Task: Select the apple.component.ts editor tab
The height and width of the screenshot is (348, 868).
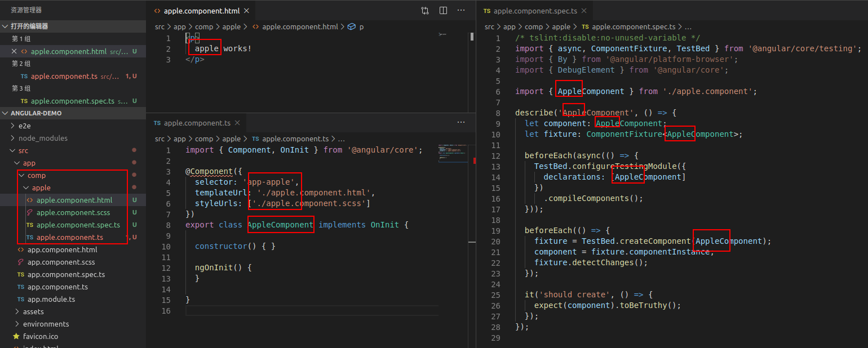Action: [196, 123]
